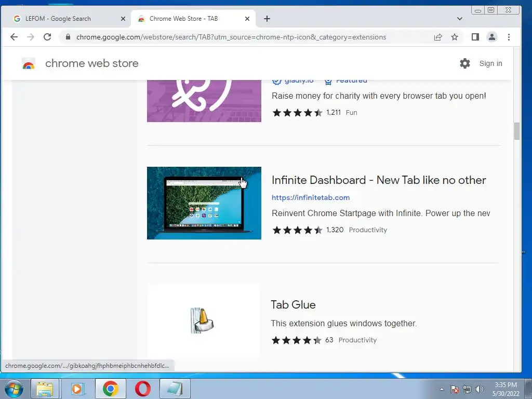Click Productivity label under Tab Glue
The width and height of the screenshot is (532, 399).
point(357,340)
